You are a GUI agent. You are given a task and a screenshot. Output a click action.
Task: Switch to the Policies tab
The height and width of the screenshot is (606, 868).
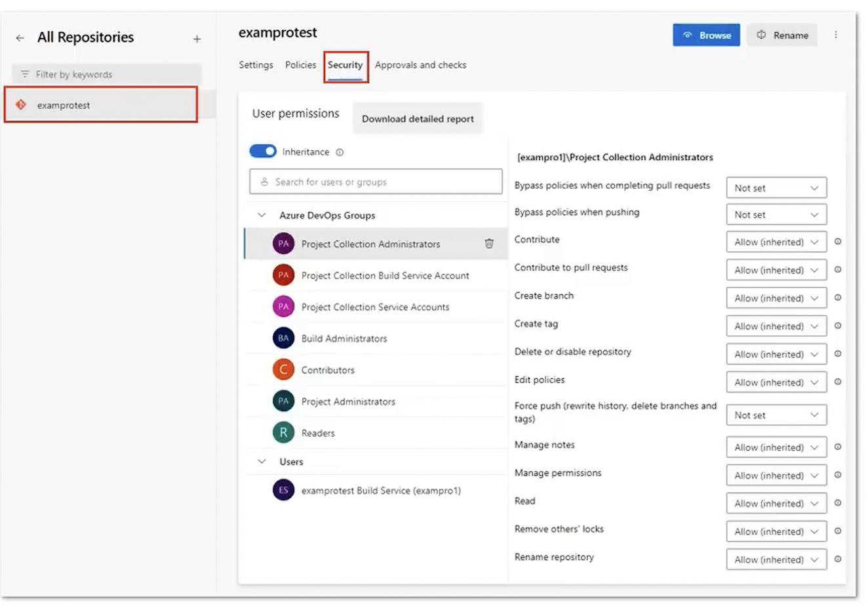pos(300,65)
